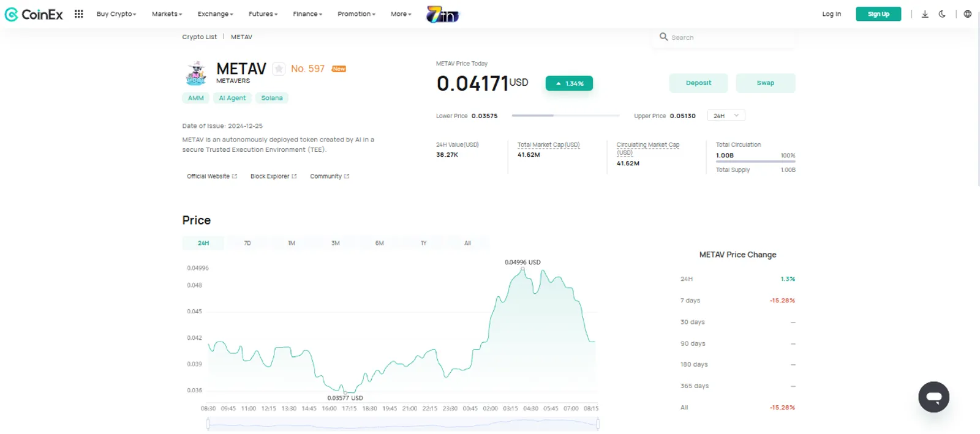Click the New badge next to No. 597
The image size is (980, 434).
[x=339, y=69]
